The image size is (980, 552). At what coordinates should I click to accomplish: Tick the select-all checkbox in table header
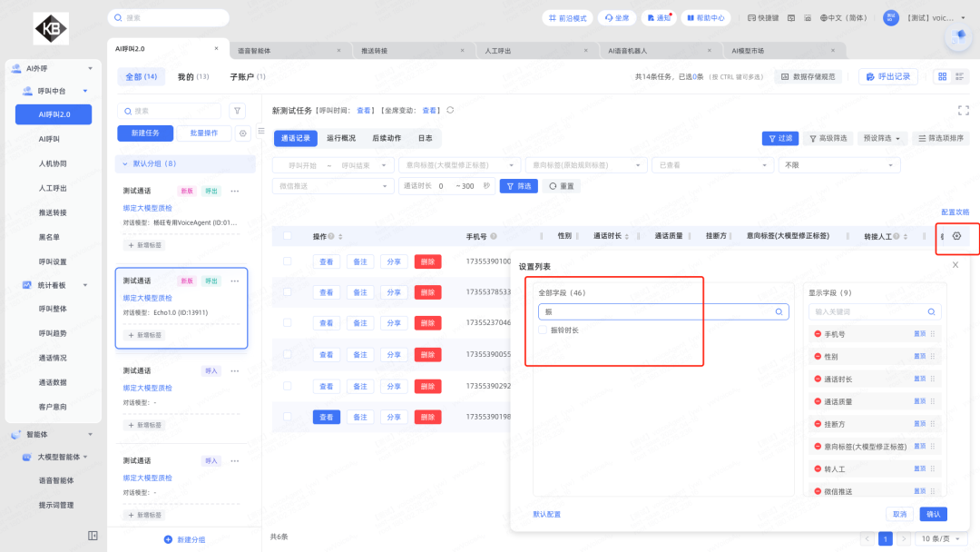288,236
